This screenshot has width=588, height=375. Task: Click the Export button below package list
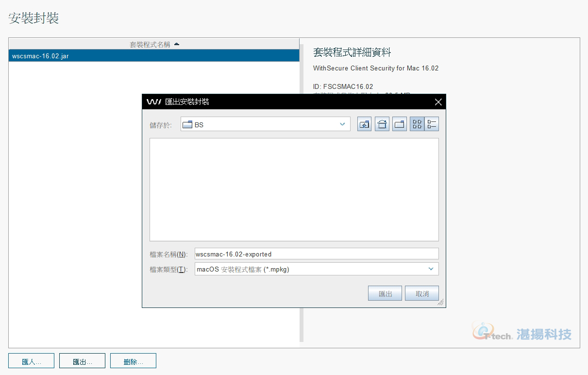click(83, 361)
